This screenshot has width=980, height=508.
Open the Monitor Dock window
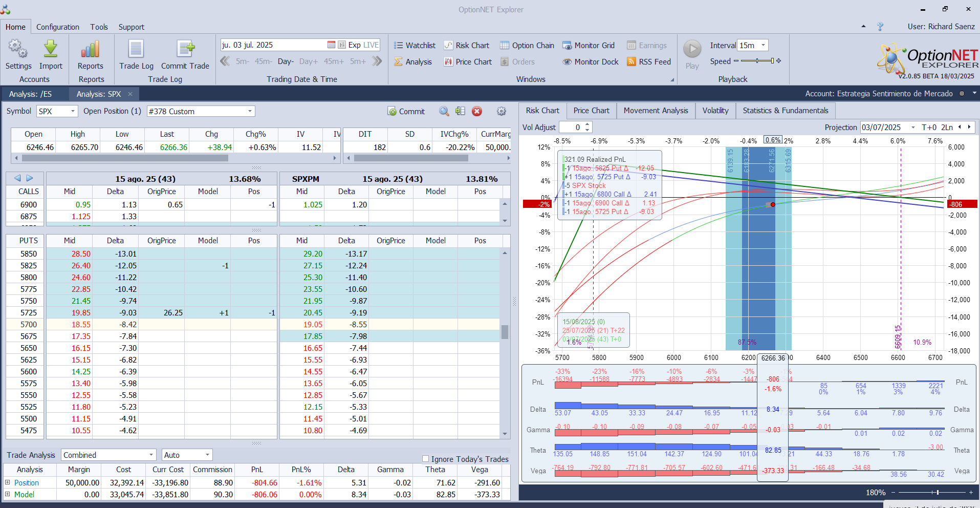click(591, 62)
